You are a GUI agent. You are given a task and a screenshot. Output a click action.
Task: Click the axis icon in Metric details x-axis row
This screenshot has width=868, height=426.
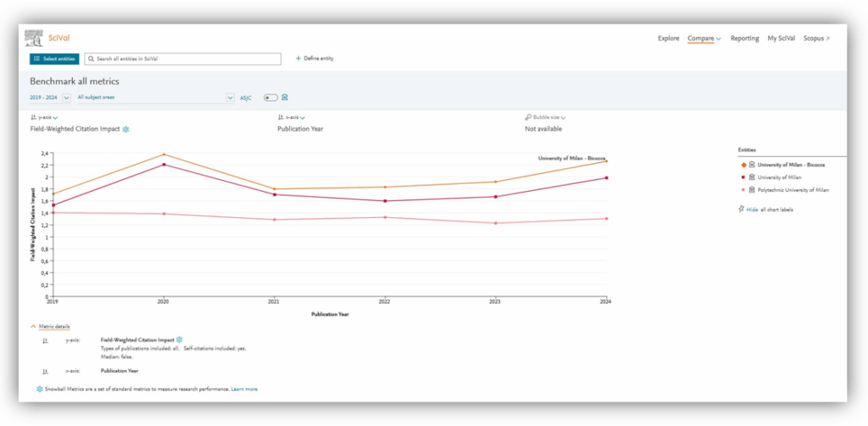(46, 371)
